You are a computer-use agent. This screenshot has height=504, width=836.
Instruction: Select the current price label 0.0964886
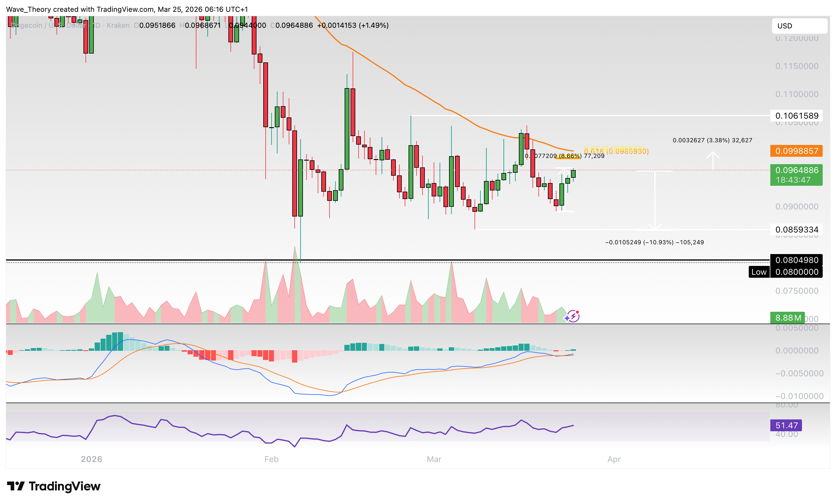tap(797, 171)
